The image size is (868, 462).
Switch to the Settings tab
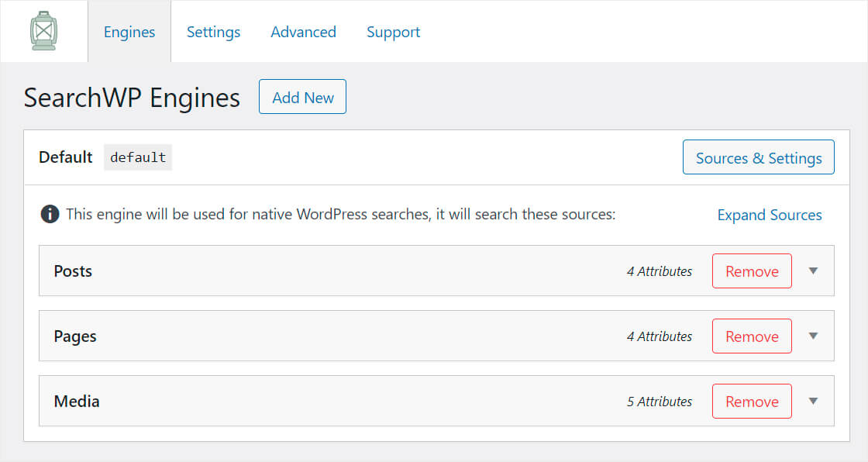tap(213, 32)
